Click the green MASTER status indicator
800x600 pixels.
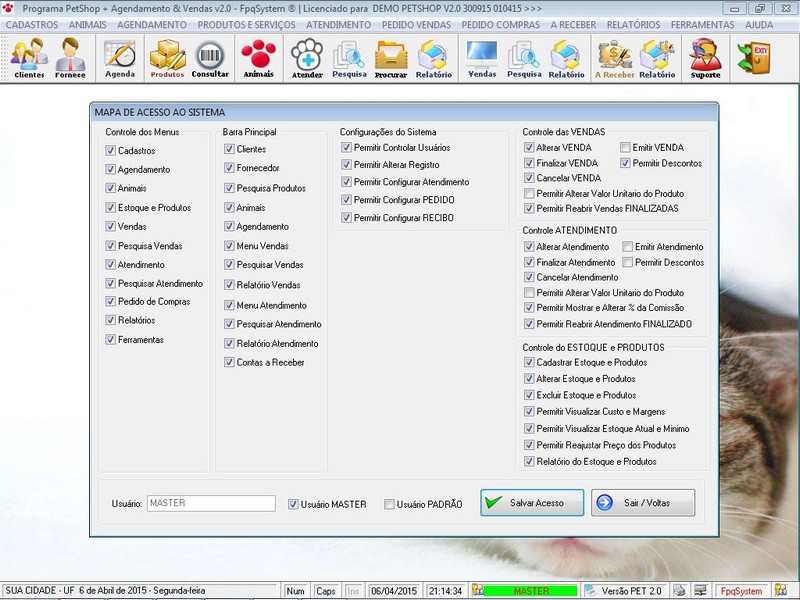tap(531, 591)
